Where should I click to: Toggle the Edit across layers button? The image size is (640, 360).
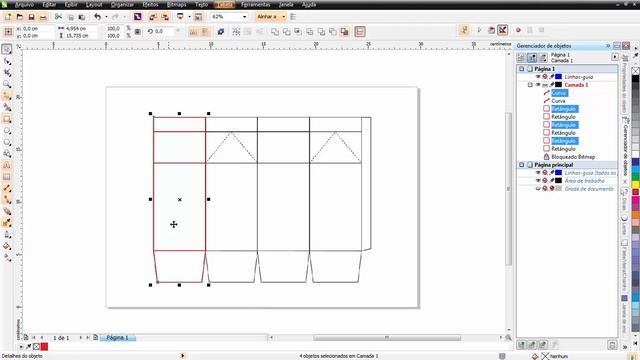(532, 58)
